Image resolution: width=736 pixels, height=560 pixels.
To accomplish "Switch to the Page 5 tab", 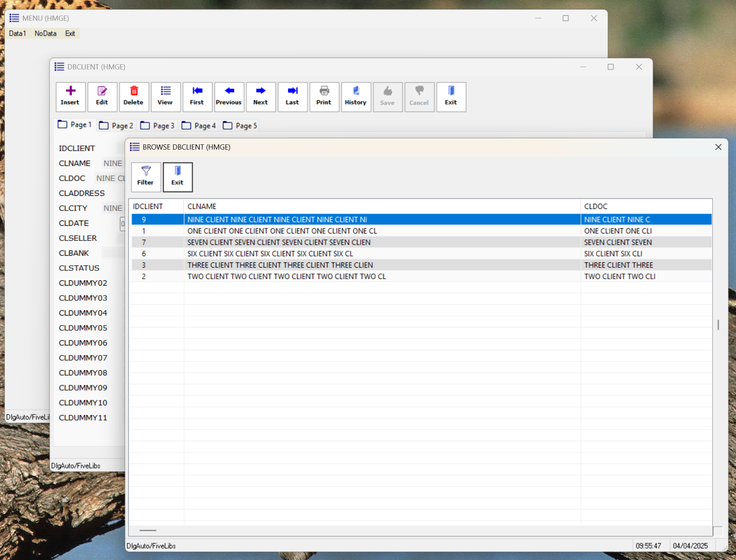I will point(240,126).
